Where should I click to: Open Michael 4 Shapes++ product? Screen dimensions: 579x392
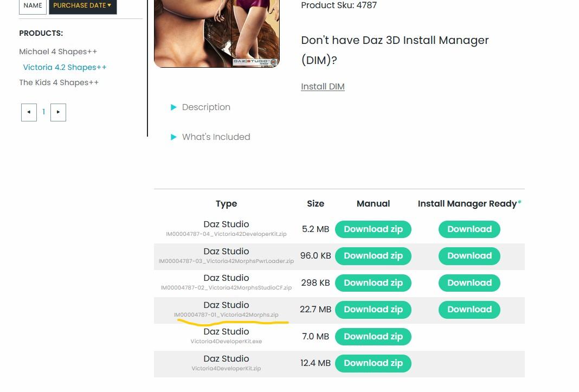click(58, 52)
